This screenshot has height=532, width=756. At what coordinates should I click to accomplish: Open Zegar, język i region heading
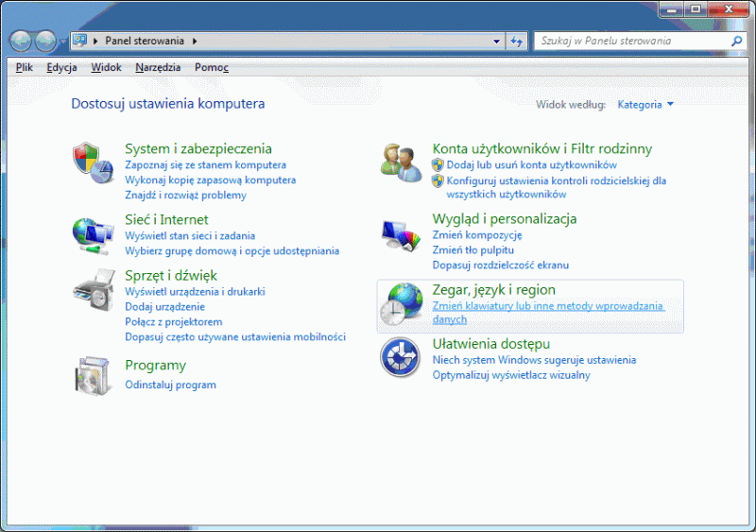[x=493, y=290]
